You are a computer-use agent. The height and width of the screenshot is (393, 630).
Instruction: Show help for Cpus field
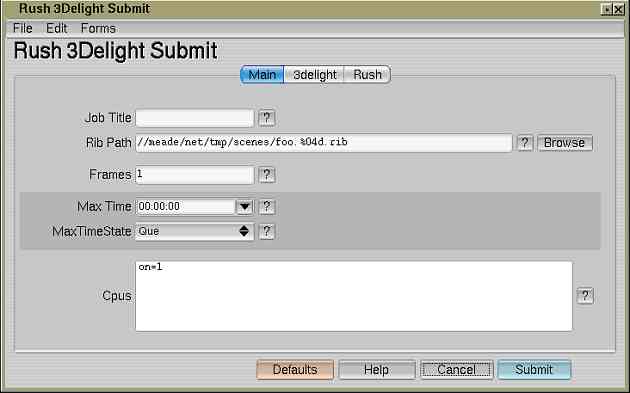point(585,296)
